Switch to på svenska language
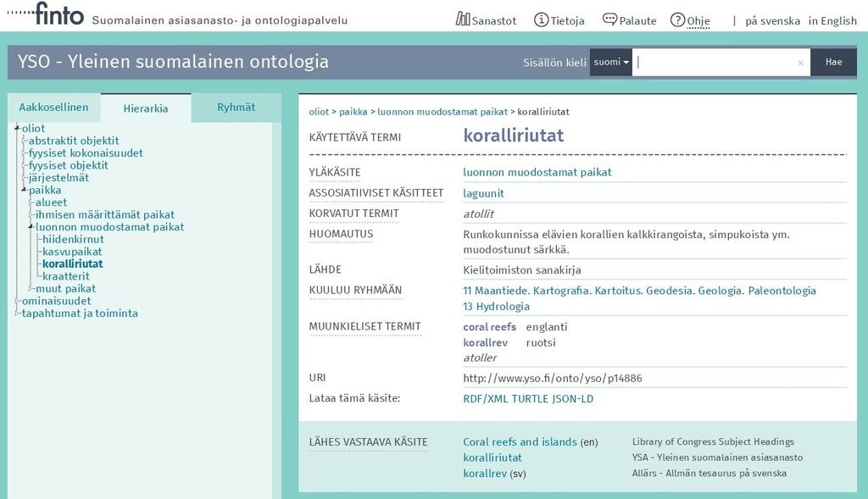 772,21
